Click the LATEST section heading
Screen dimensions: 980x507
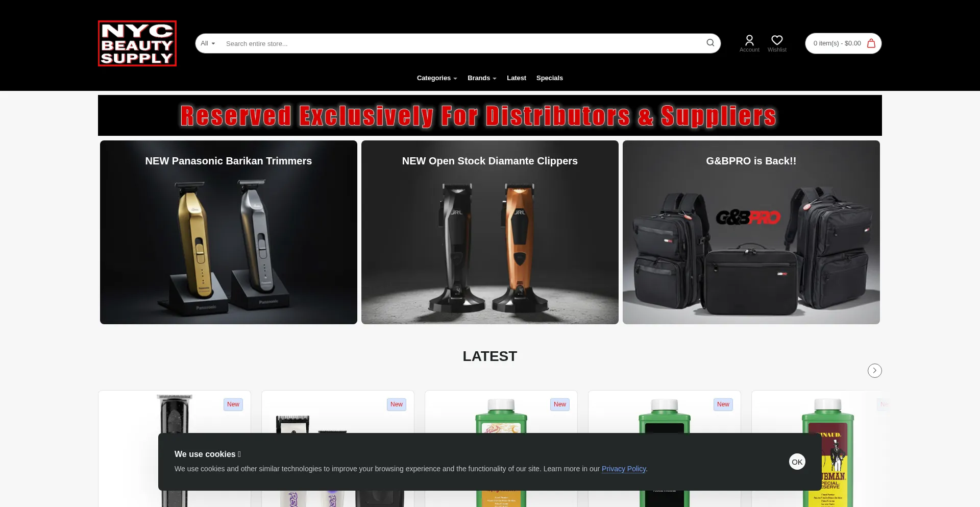490,356
